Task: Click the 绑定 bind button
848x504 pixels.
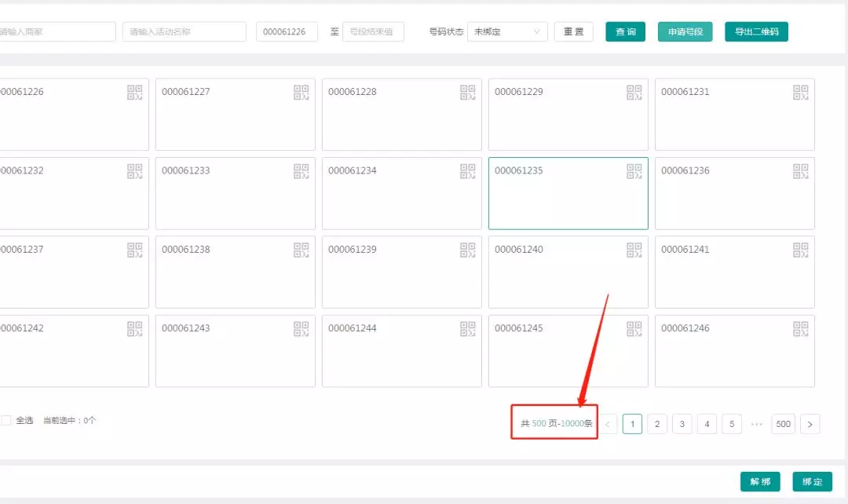Action: [x=812, y=481]
